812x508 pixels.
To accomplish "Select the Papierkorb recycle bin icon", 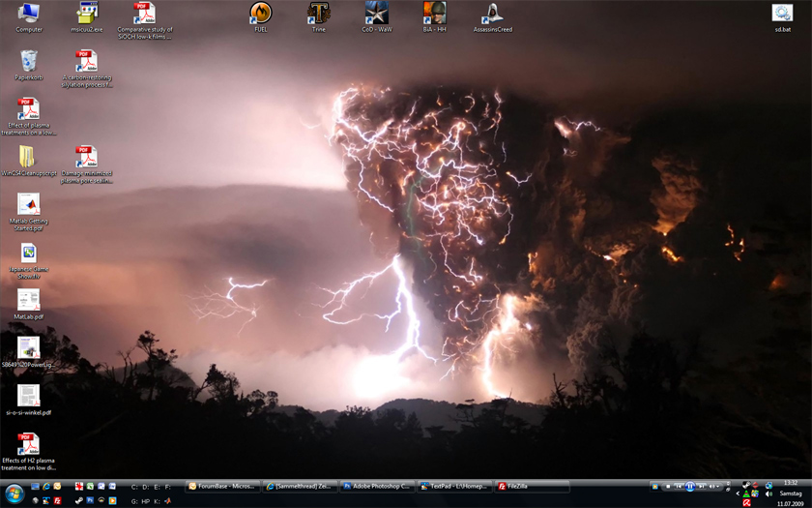I will (x=28, y=65).
